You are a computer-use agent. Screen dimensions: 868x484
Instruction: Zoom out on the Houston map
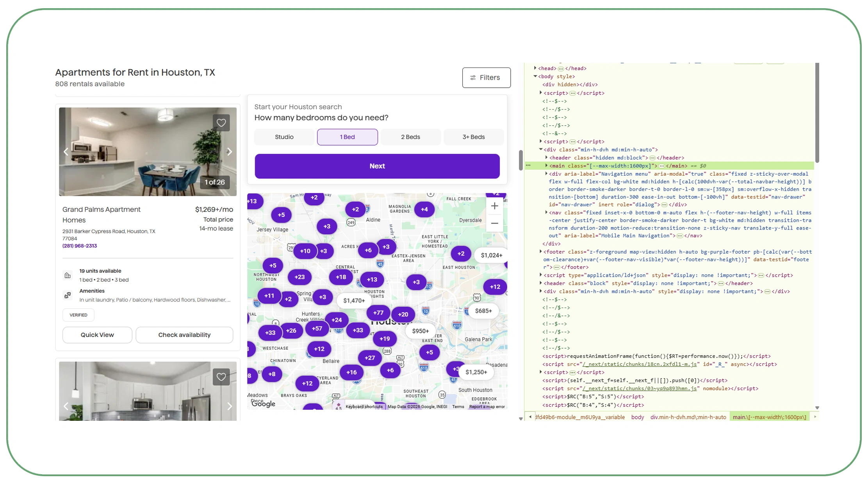tap(495, 223)
